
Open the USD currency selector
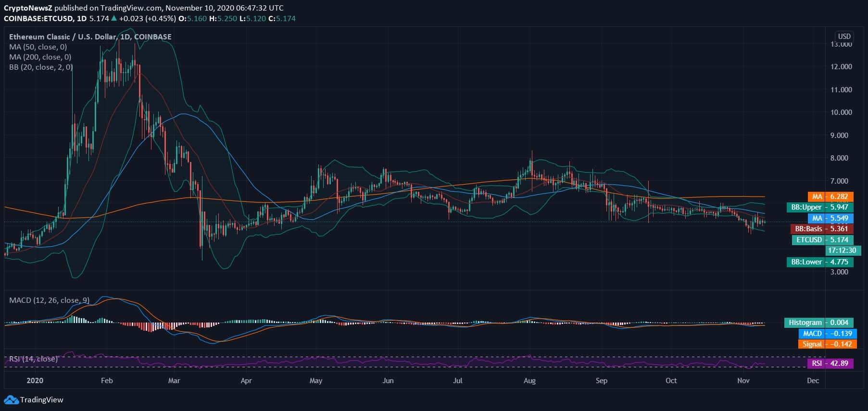coord(844,36)
